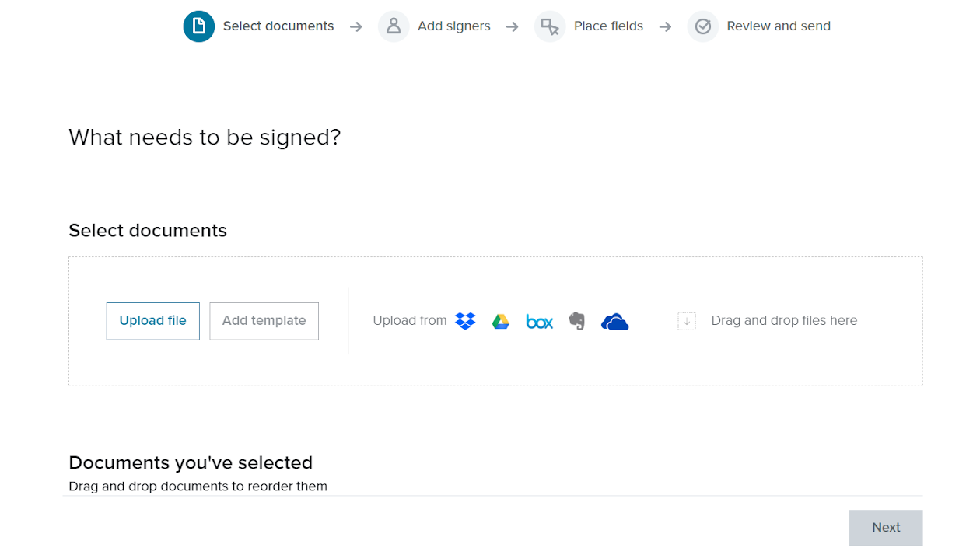Click the Review and send checkmark icon
Viewport: 980px width, 551px height.
click(703, 26)
